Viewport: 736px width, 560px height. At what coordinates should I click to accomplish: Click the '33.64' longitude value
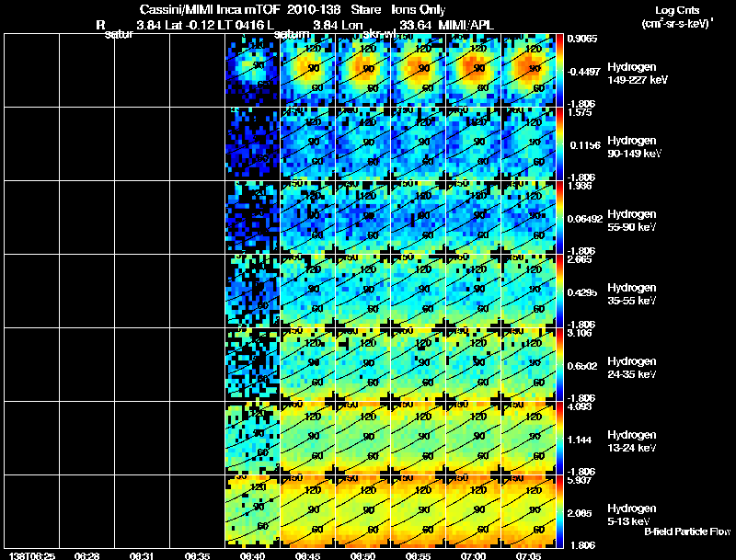pyautogui.click(x=416, y=25)
